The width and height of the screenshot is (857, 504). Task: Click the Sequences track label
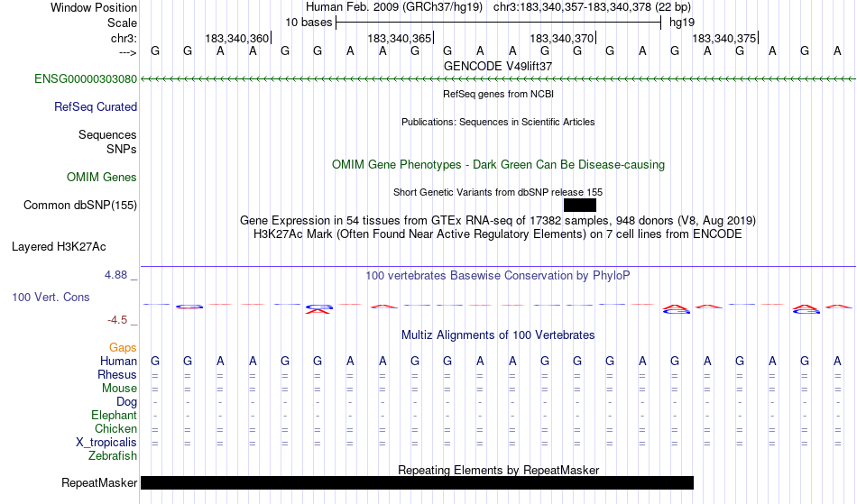(107, 135)
